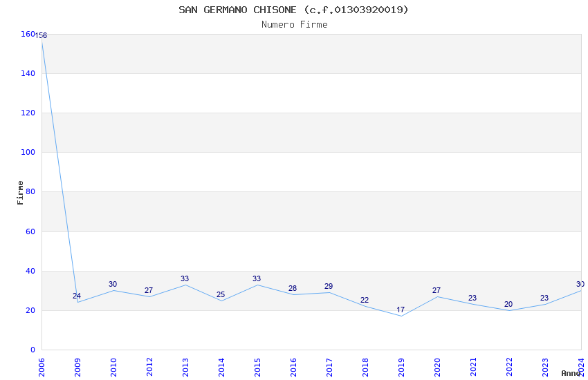Select the 24 data point for 2009
The height and width of the screenshot is (380, 588).
pyautogui.click(x=77, y=302)
